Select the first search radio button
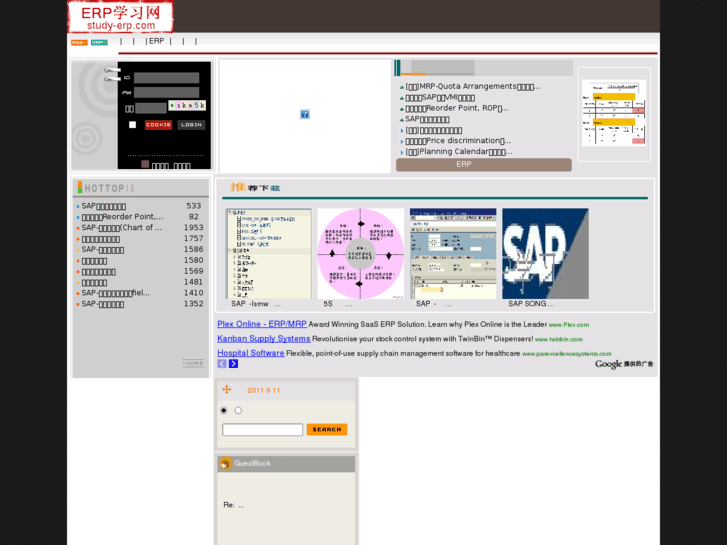Image resolution: width=727 pixels, height=545 pixels. pyautogui.click(x=224, y=410)
